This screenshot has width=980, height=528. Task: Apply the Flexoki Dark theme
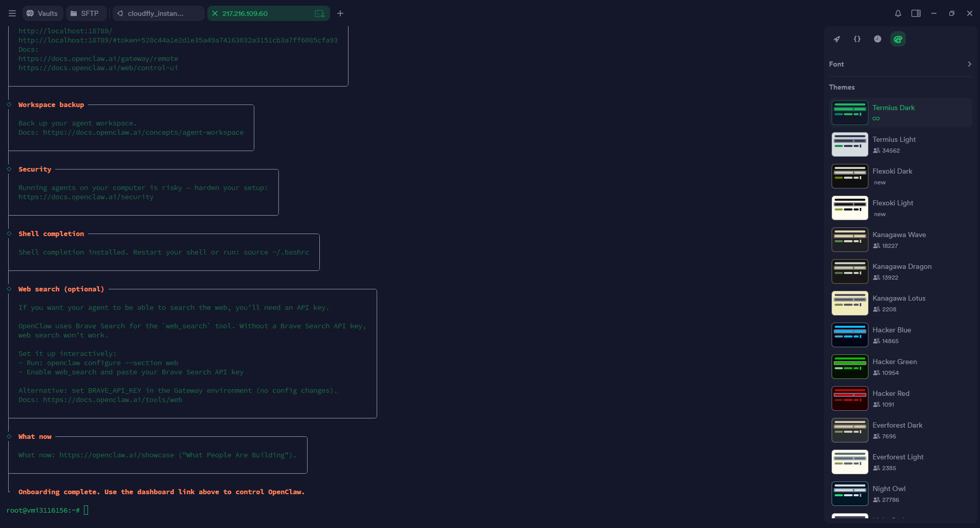(900, 176)
